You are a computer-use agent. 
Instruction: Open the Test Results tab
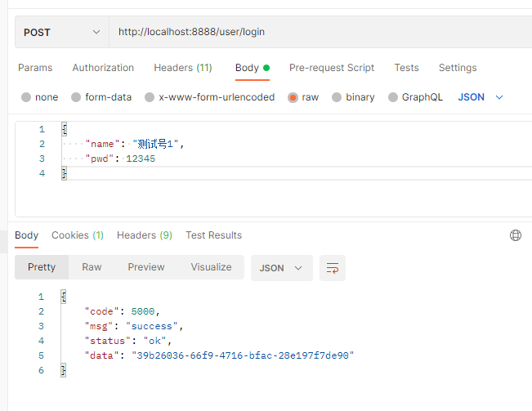coord(214,235)
